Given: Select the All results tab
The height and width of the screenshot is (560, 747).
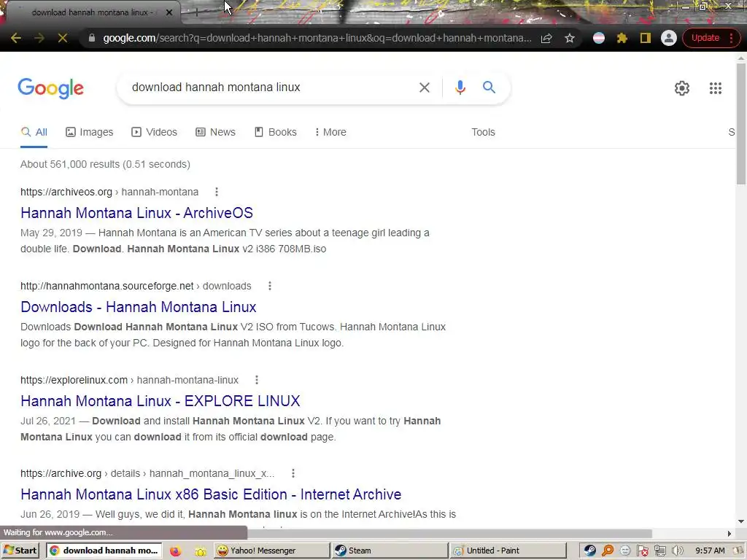Looking at the screenshot, I should [34, 132].
